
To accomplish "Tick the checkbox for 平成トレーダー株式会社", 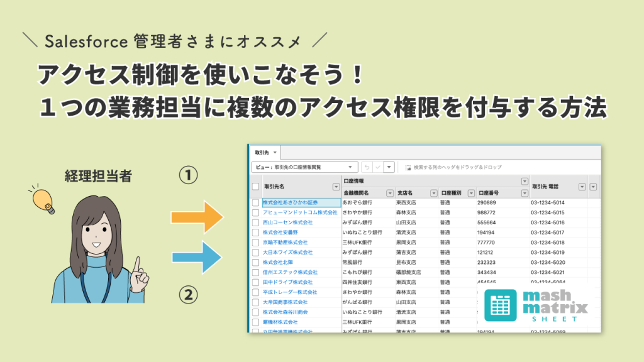I will [x=255, y=292].
